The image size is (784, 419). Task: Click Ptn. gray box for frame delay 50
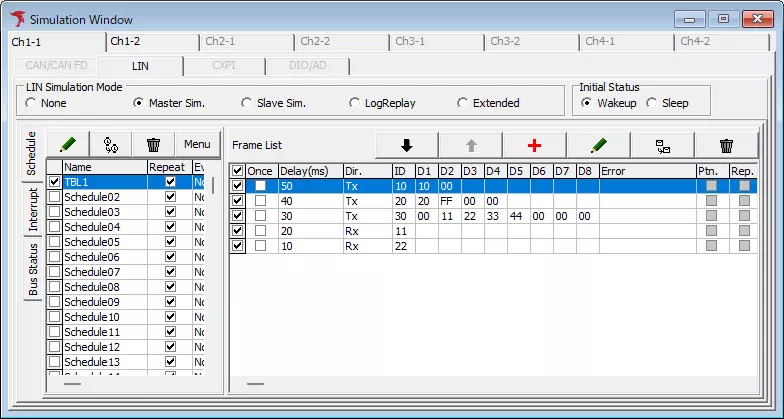coord(712,186)
